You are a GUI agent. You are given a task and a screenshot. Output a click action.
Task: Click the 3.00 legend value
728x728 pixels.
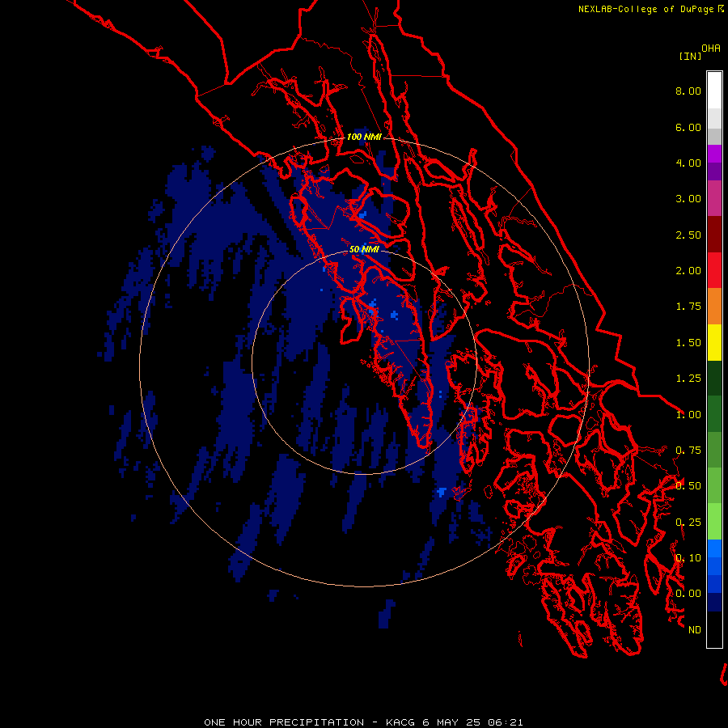[688, 199]
